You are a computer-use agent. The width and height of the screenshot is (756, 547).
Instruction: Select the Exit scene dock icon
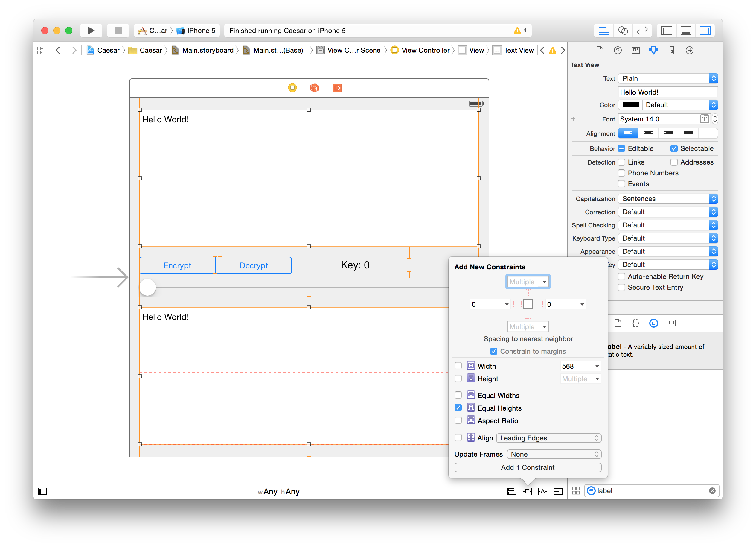(x=337, y=88)
